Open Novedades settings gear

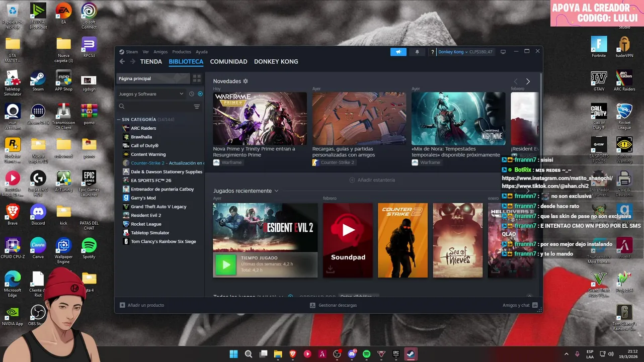pyautogui.click(x=246, y=81)
